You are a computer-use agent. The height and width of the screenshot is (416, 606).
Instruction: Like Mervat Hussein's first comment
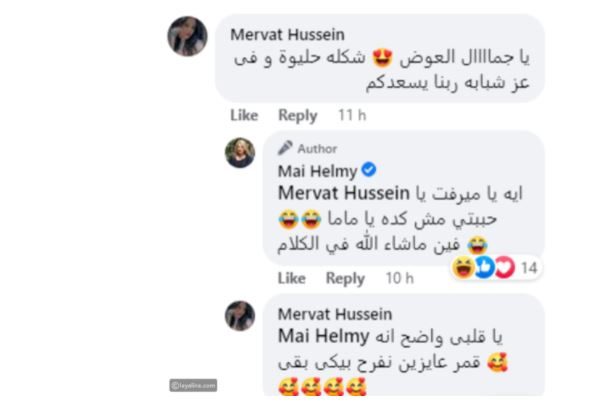pyautogui.click(x=244, y=115)
